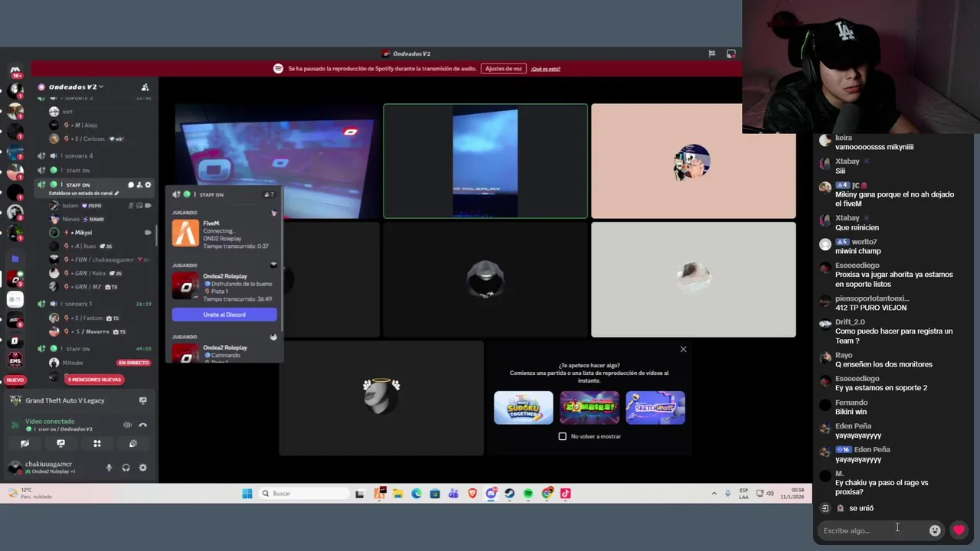This screenshot has height=551, width=980.
Task: Open Windows Start menu
Action: (247, 494)
